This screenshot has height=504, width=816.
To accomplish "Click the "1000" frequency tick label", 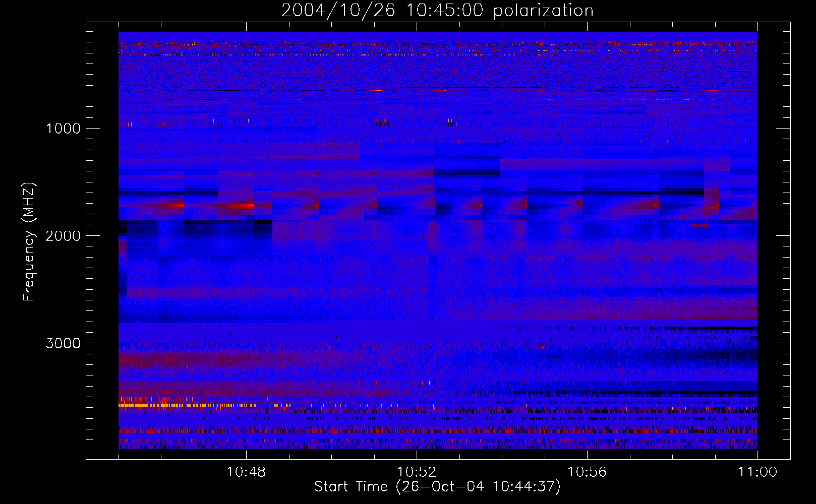I will coord(63,129).
